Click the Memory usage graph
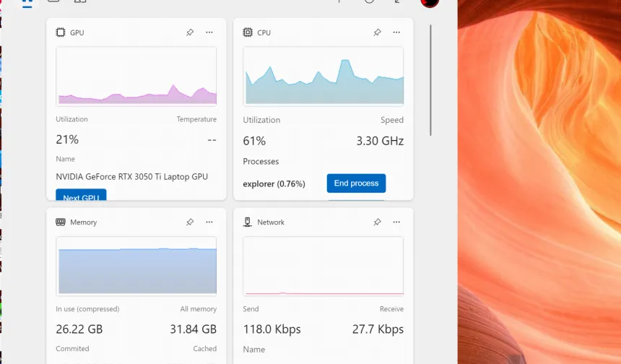 tap(136, 266)
